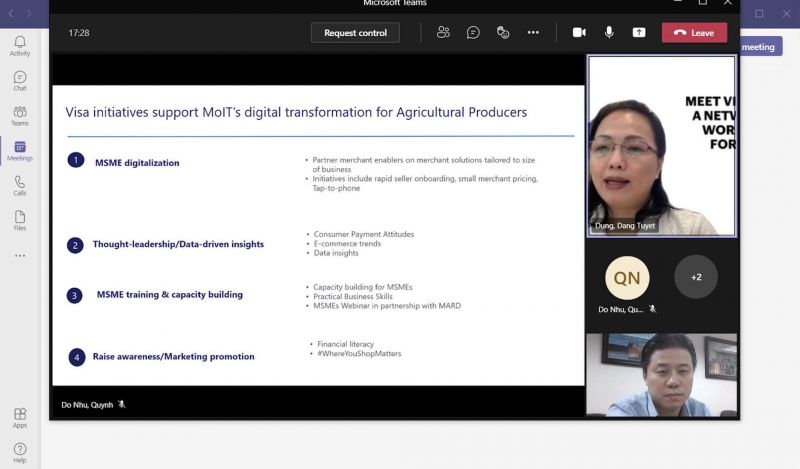Toggle the camera on or off
Viewport: 800px width, 469px height.
[579, 33]
